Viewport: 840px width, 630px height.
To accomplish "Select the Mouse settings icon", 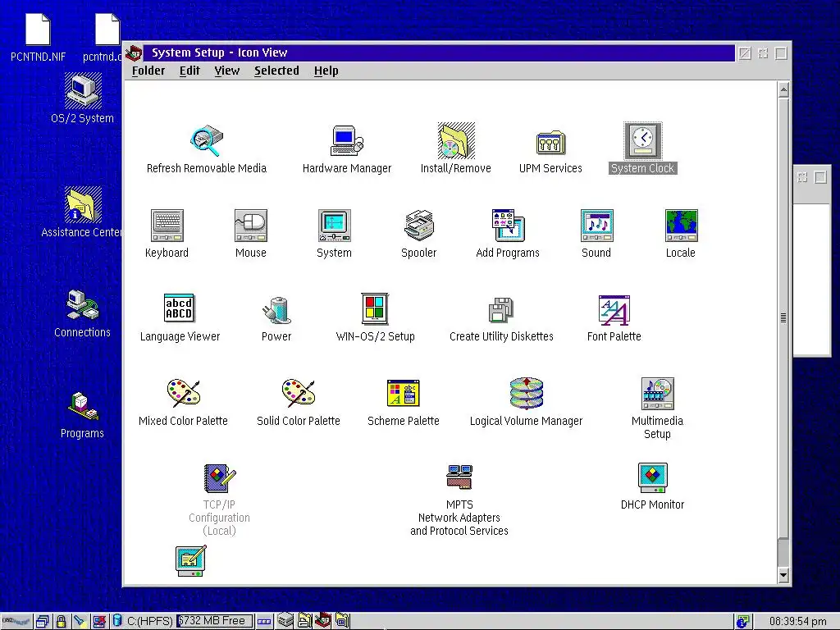I will coord(251,226).
